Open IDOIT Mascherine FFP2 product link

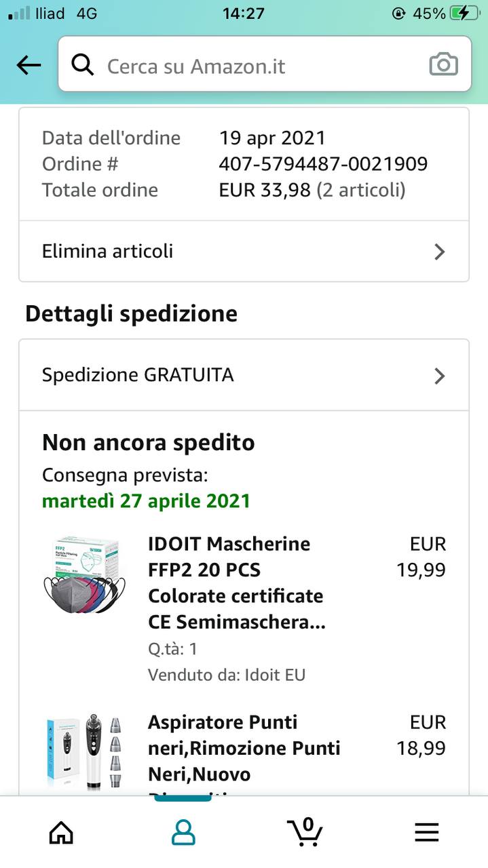click(236, 583)
